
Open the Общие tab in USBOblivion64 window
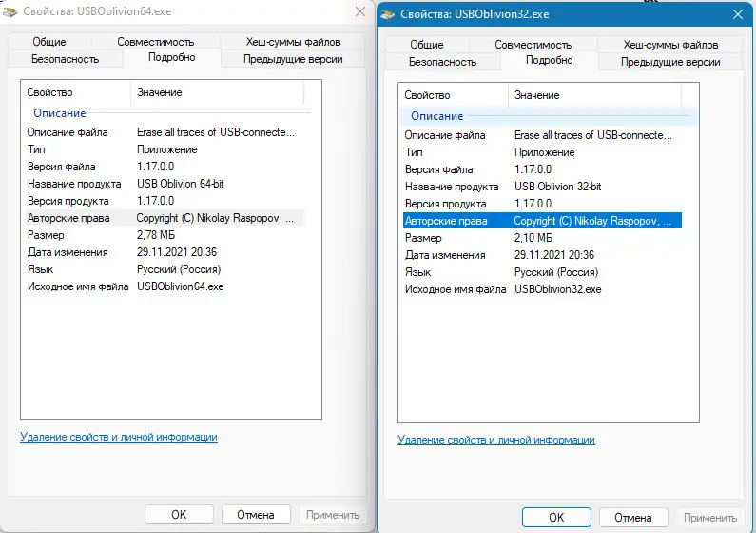pos(49,42)
